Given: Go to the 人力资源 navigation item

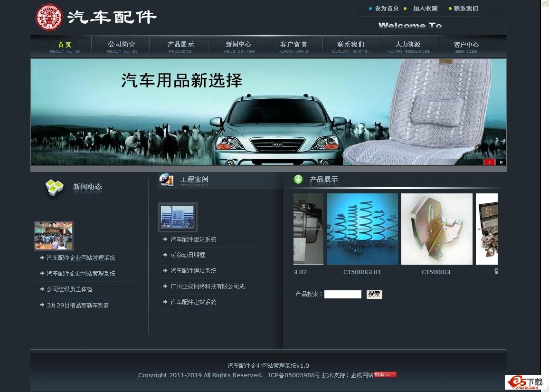Looking at the screenshot, I should click(408, 47).
